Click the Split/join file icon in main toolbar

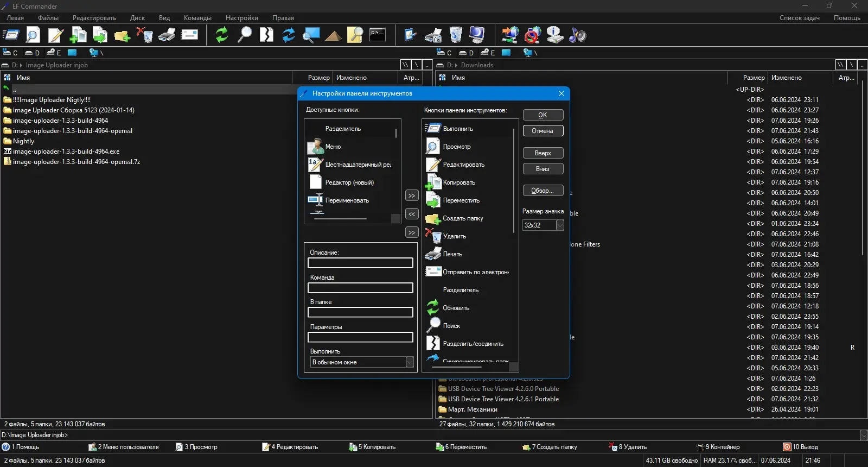[x=266, y=35]
